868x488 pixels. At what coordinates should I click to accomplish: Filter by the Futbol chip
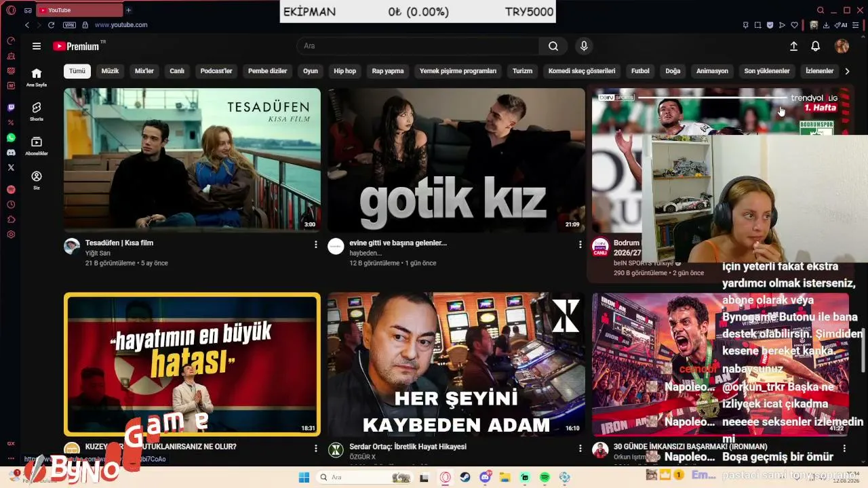click(x=640, y=71)
